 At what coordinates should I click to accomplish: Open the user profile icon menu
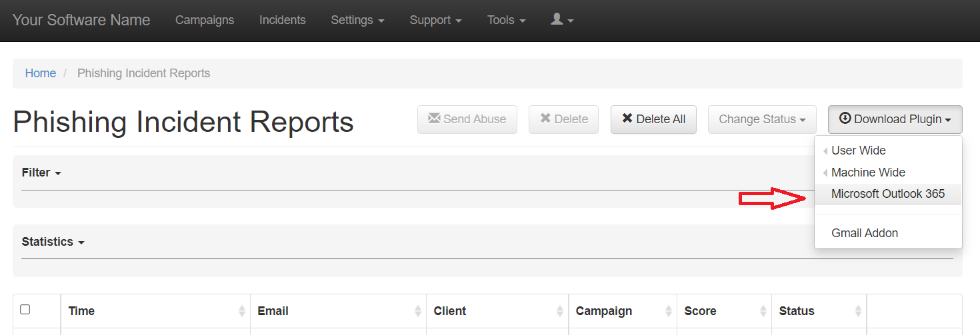click(562, 20)
